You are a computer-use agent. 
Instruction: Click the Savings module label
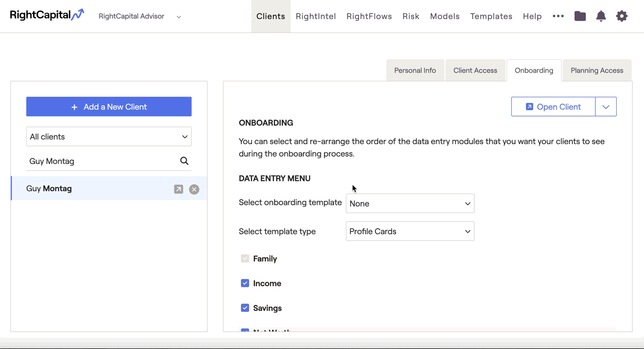click(x=267, y=308)
